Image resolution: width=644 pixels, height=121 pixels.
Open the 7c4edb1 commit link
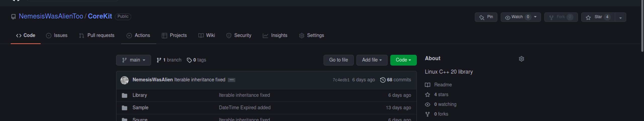(341, 80)
